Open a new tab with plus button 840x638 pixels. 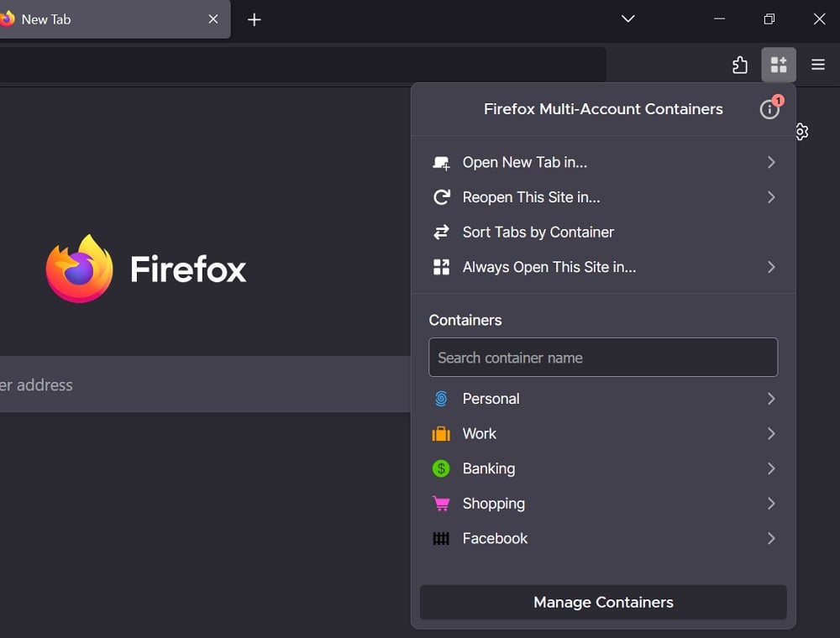254,20
